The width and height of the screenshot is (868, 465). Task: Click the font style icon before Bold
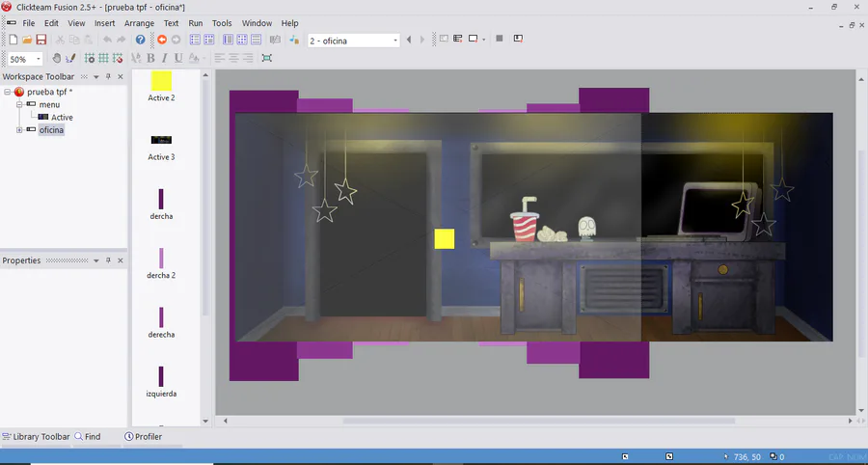pos(136,58)
